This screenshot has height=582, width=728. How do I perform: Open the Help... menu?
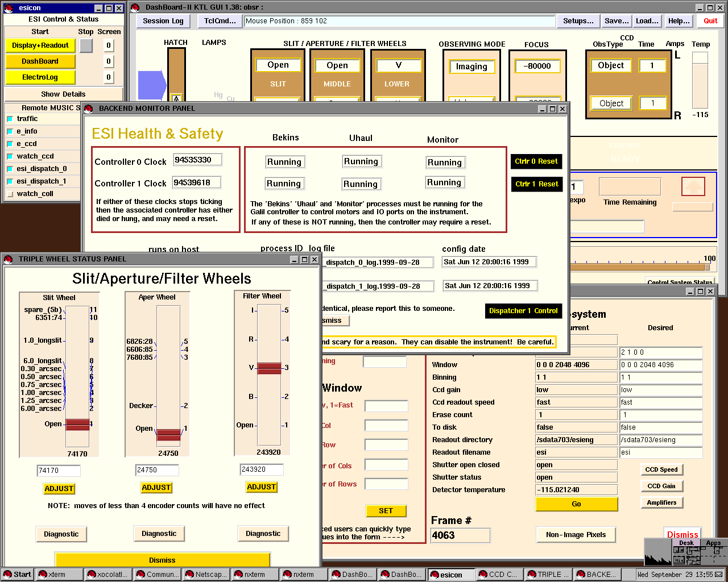(679, 21)
